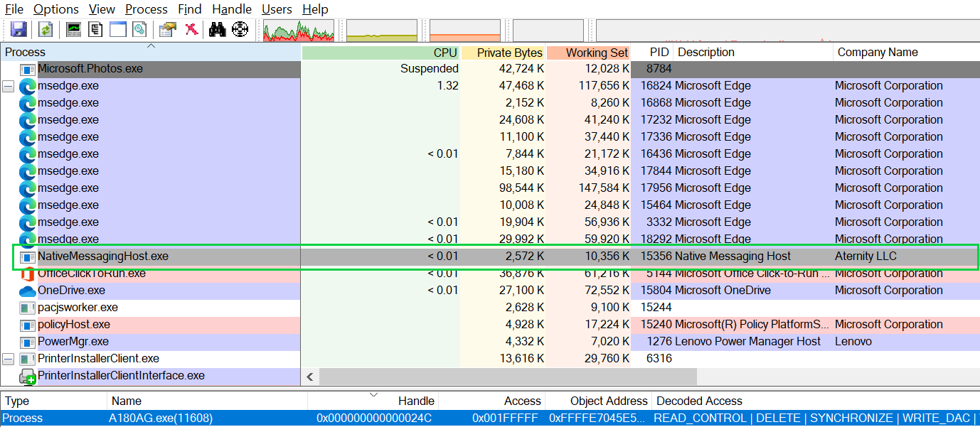
Task: Open the Handle menu
Action: point(232,9)
